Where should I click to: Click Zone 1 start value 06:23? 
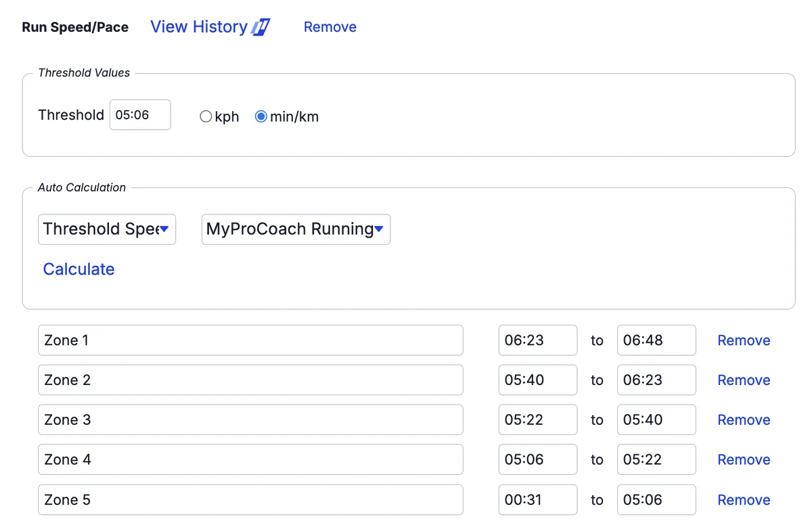538,340
